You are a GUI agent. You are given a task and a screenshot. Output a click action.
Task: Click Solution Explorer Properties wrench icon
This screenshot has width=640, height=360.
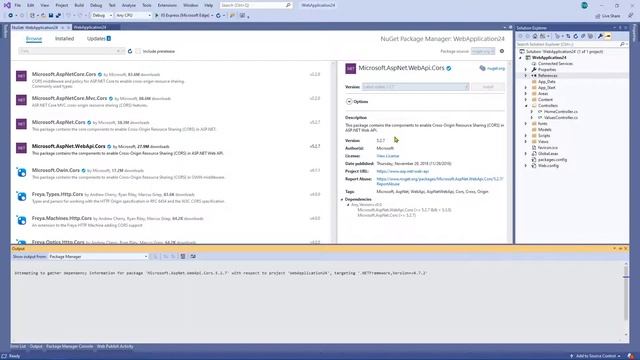click(600, 36)
